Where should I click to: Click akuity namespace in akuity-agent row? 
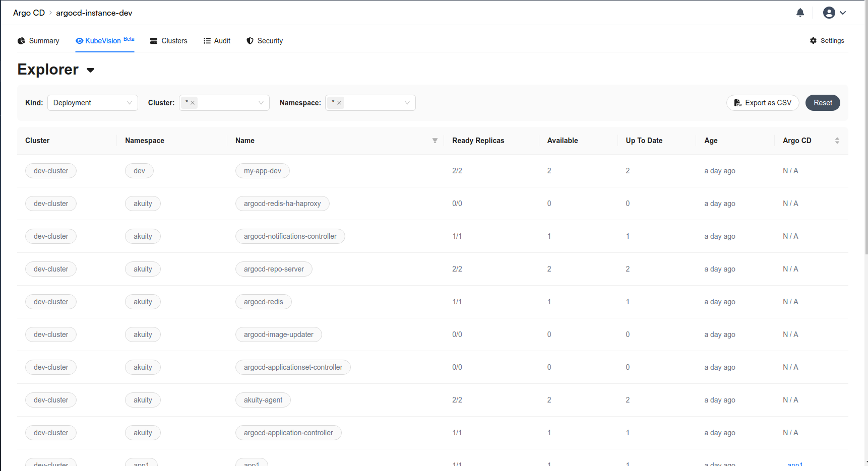click(x=143, y=400)
